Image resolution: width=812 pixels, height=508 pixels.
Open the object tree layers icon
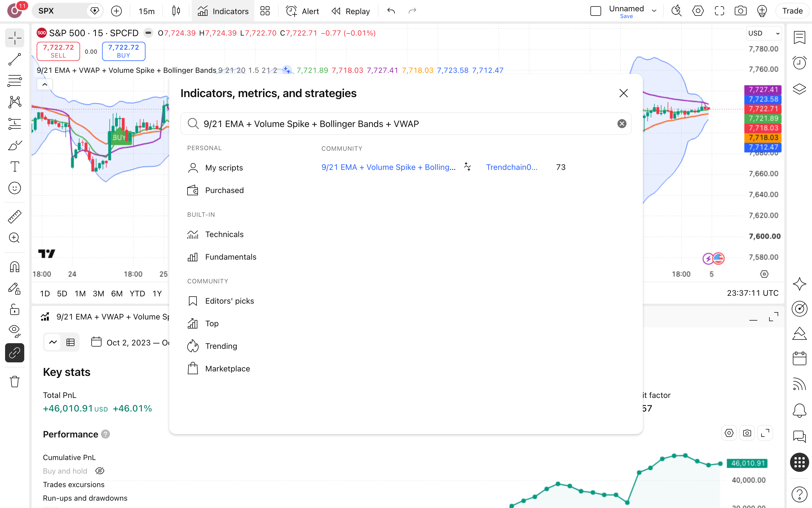pos(800,89)
